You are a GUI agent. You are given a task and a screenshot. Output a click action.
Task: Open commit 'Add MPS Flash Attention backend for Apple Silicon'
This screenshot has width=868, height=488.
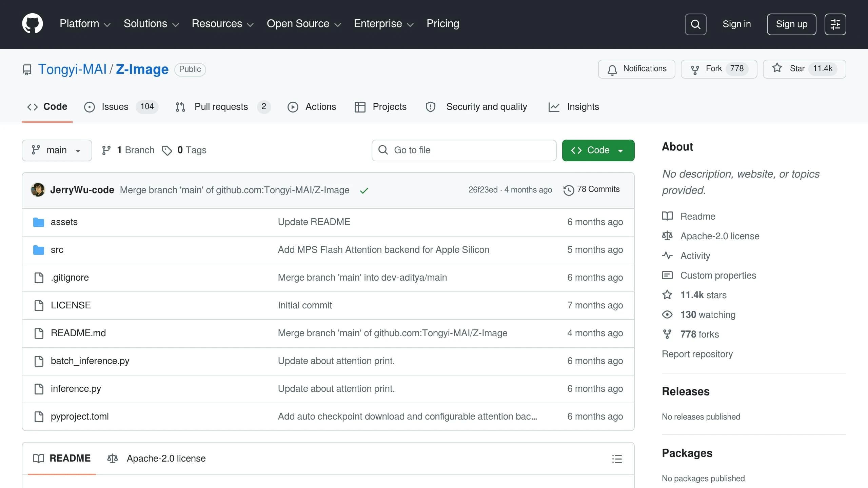tap(383, 250)
